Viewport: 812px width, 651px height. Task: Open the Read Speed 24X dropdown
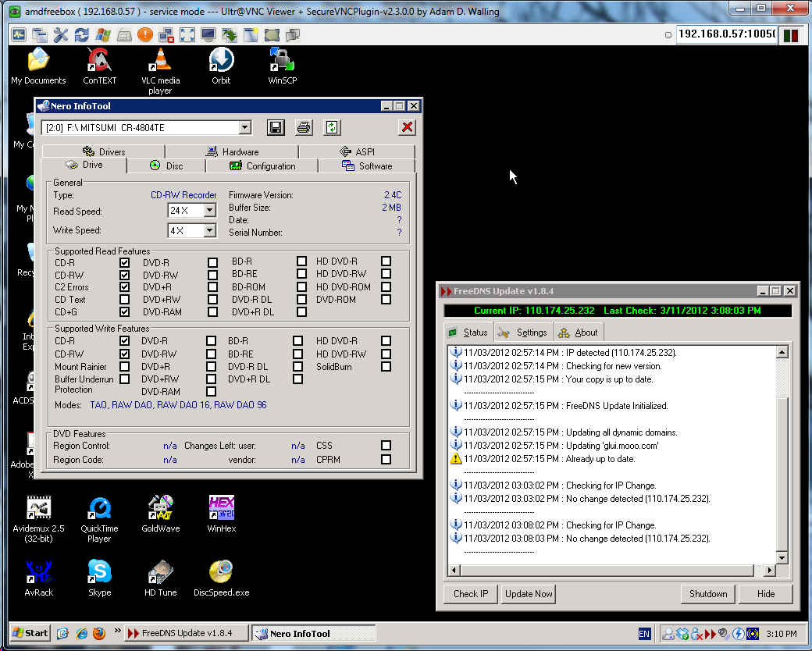coord(210,210)
